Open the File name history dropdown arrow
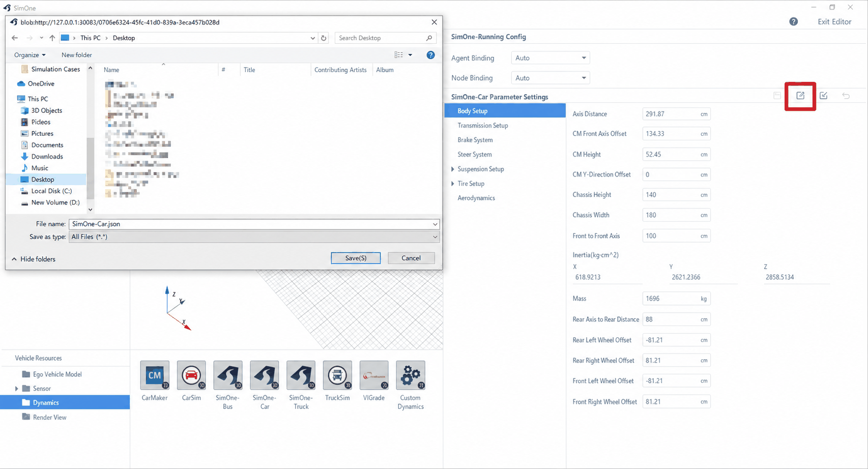The height and width of the screenshot is (469, 868). [435, 224]
